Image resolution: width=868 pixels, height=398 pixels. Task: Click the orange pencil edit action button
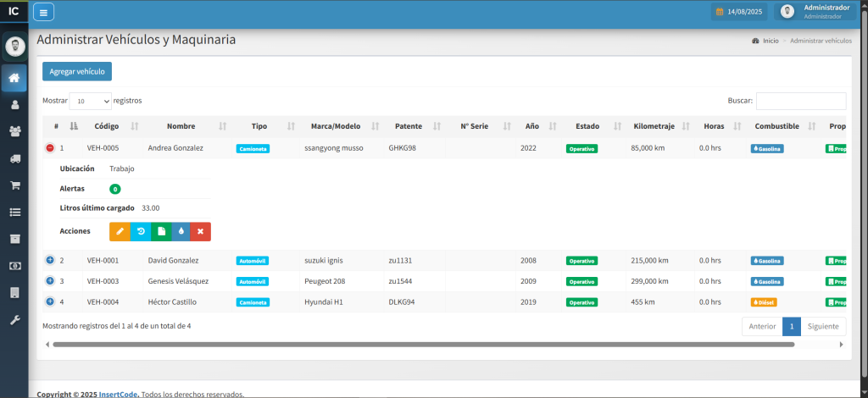coord(120,231)
